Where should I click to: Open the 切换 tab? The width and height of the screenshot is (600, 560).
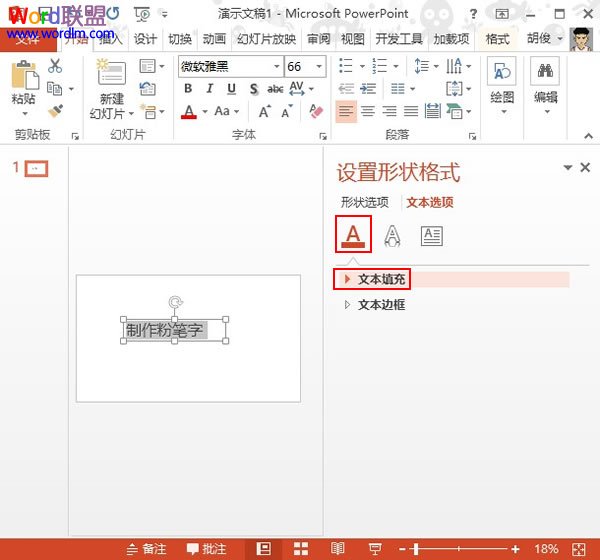click(180, 39)
